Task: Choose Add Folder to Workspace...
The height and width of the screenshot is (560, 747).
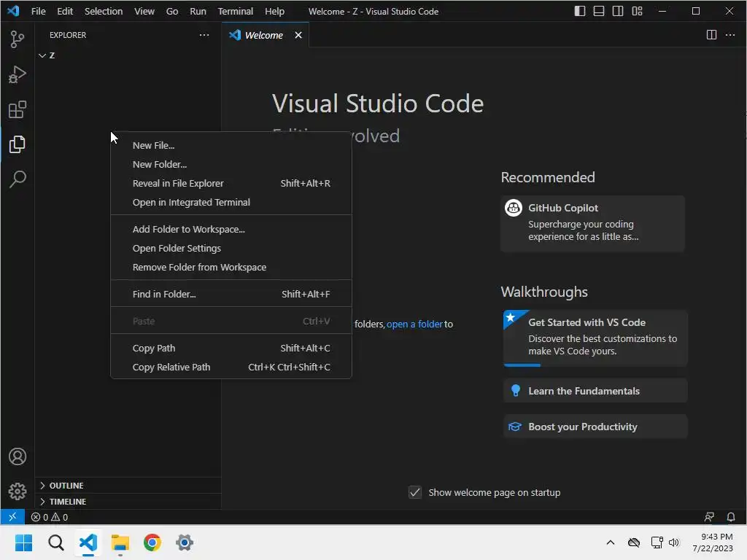Action: click(231, 230)
